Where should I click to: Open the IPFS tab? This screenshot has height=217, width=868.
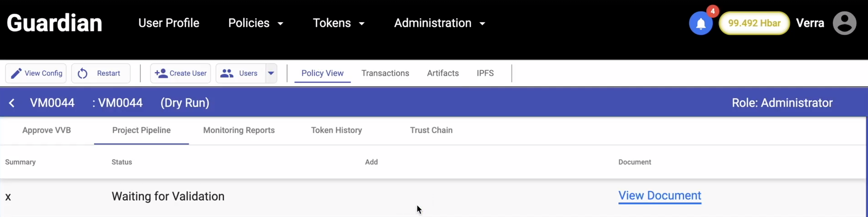(485, 73)
